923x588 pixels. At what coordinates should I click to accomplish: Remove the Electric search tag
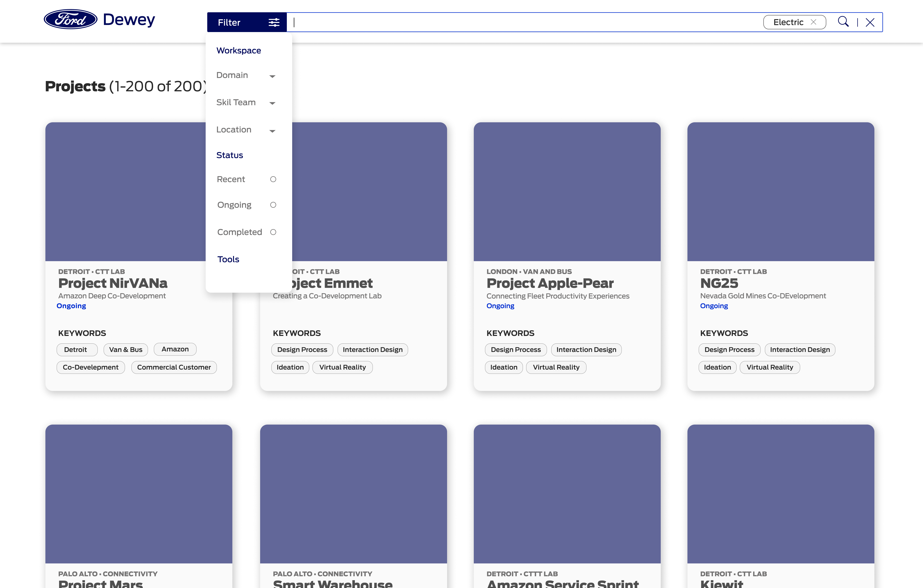tap(813, 22)
